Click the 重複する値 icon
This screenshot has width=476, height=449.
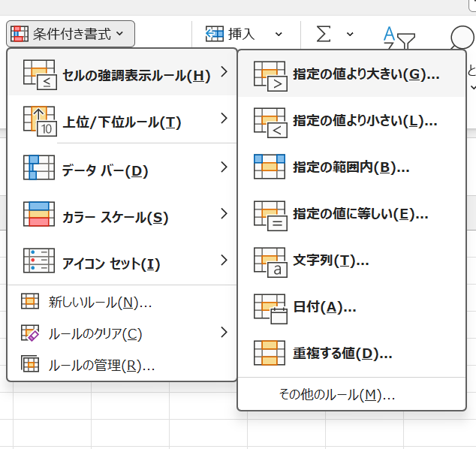pos(270,354)
